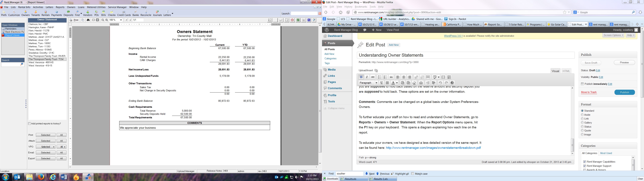Zoom in the report with plus magnifier

107,20
